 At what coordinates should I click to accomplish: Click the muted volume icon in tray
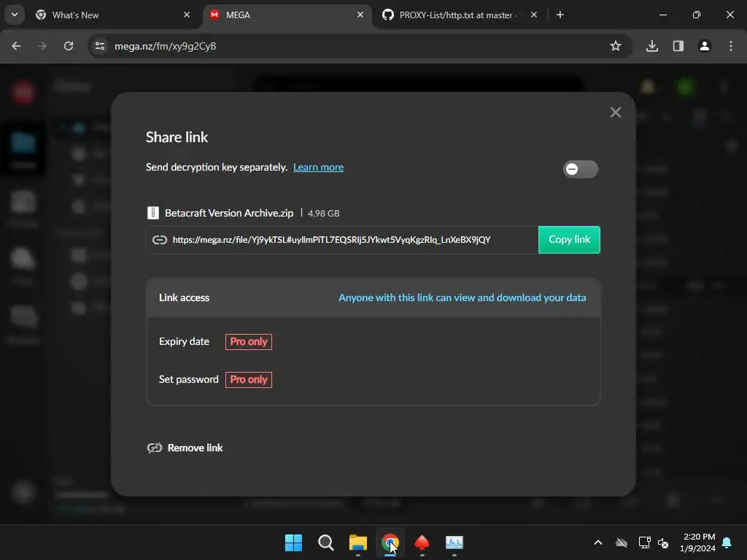pyautogui.click(x=663, y=542)
